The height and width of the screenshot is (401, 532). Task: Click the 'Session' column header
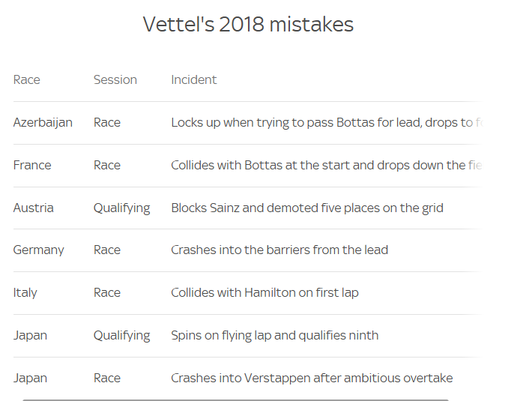pyautogui.click(x=115, y=79)
